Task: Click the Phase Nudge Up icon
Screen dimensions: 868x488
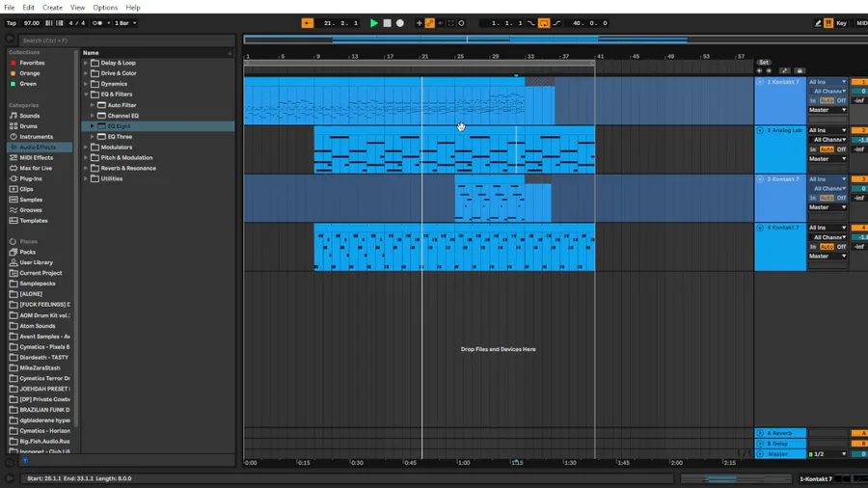Action: click(x=59, y=23)
